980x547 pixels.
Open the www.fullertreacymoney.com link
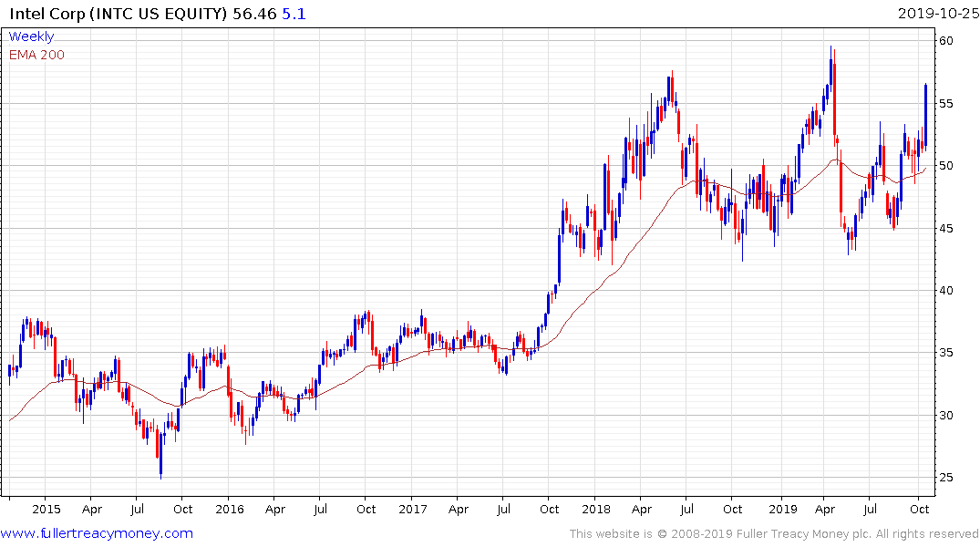tap(97, 533)
